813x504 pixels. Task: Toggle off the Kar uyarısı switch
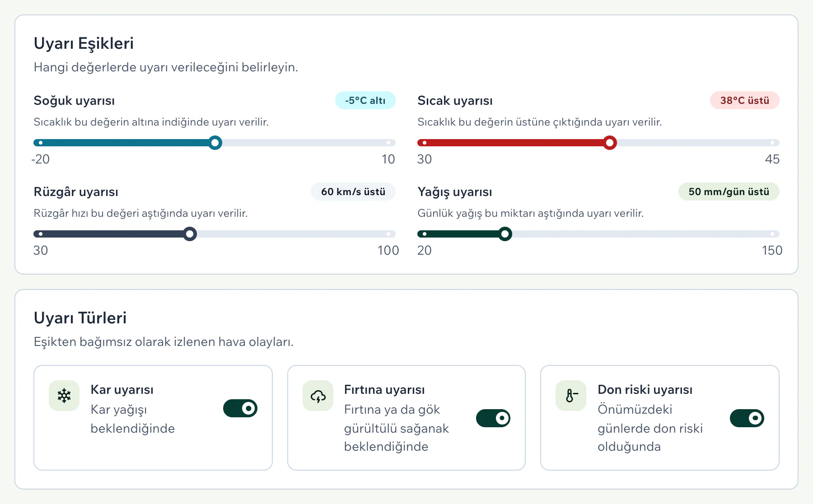click(x=240, y=408)
